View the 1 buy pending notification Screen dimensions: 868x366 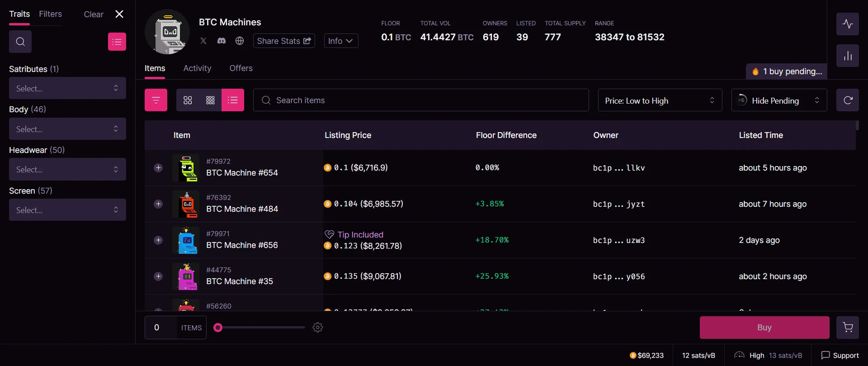coord(787,71)
